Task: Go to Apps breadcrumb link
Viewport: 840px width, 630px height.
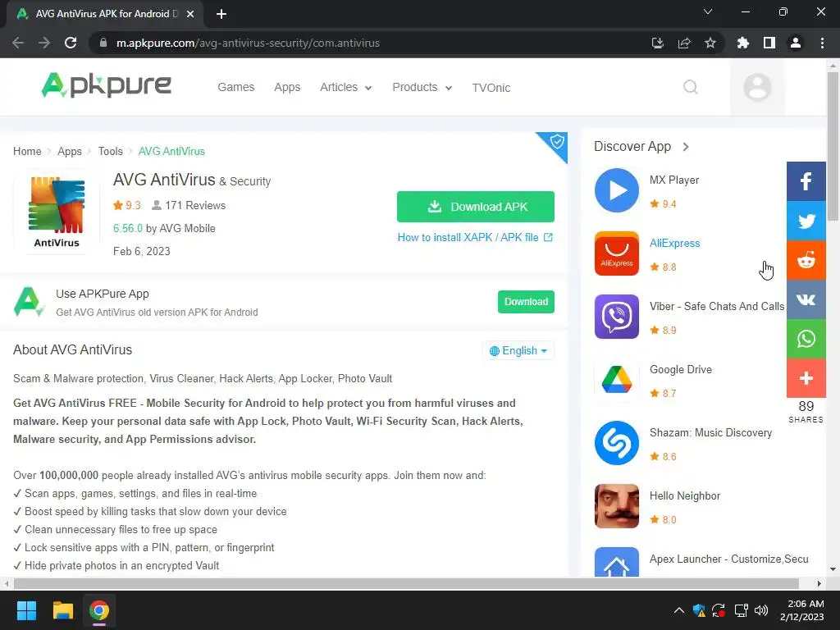Action: pyautogui.click(x=70, y=151)
